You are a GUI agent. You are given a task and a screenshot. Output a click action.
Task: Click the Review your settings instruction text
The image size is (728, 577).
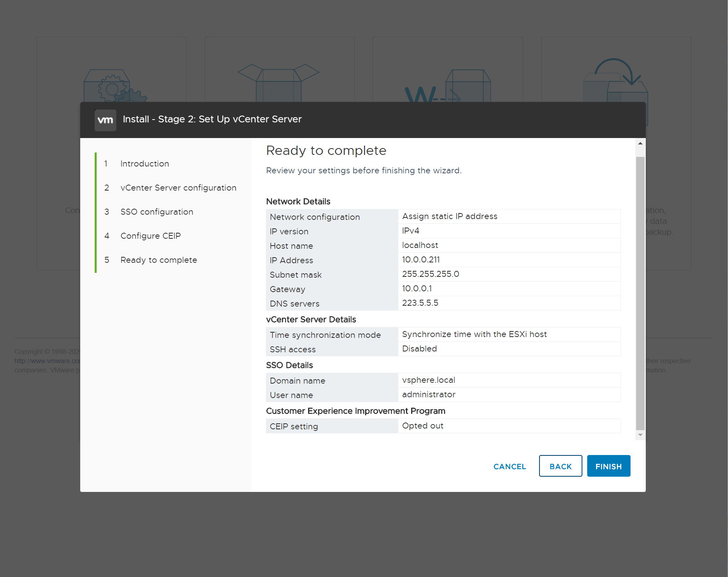pos(364,171)
